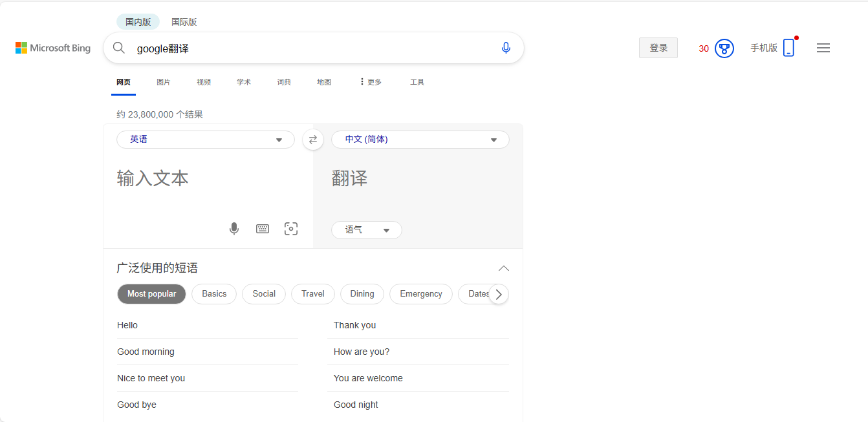Choose the phrase Good morning

pyautogui.click(x=146, y=352)
